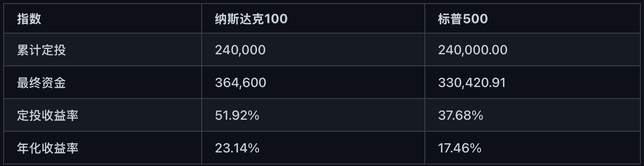Click the 指数 header cell
644x166 pixels.
pyautogui.click(x=29, y=19)
